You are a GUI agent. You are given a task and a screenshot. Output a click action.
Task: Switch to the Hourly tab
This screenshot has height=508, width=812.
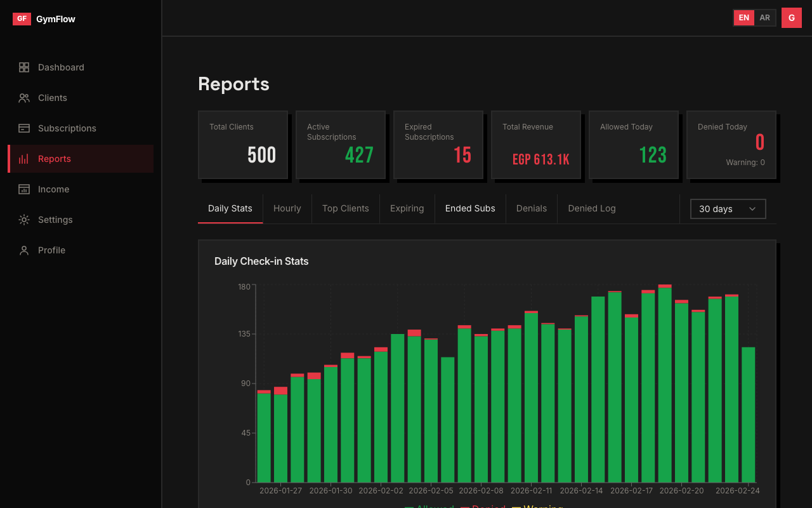tap(287, 208)
